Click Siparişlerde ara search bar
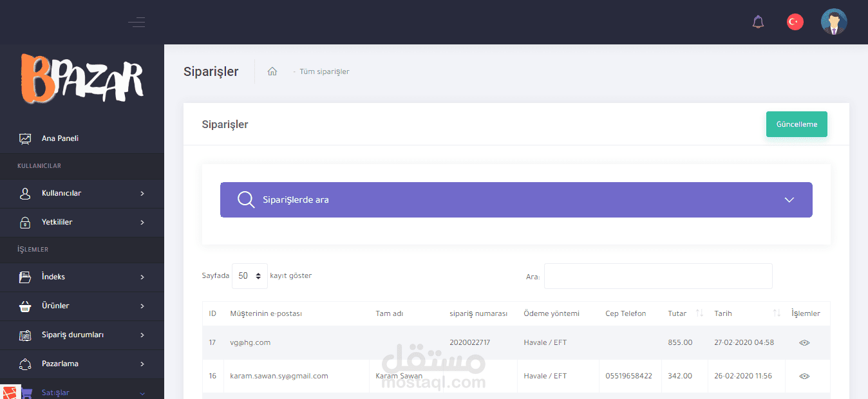The image size is (868, 399). click(516, 199)
